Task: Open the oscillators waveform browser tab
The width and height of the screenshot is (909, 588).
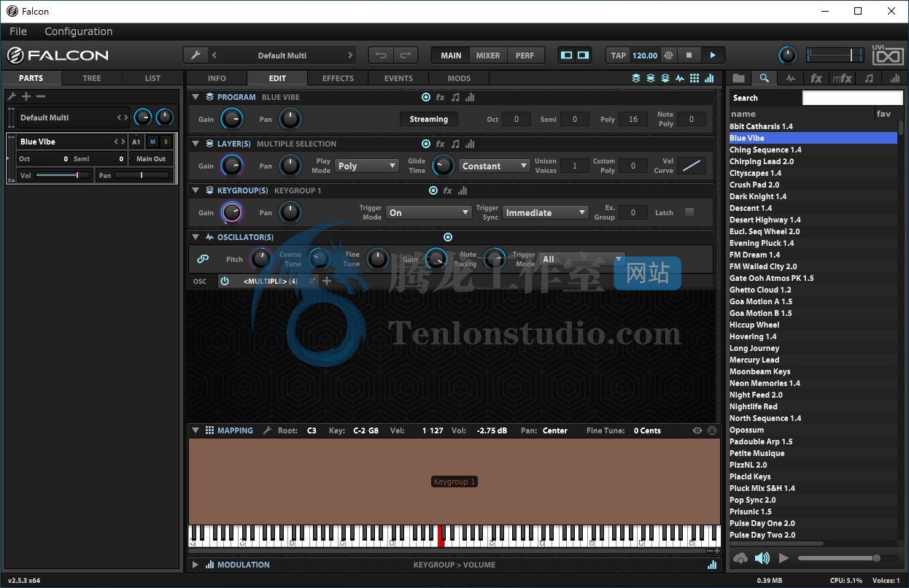Action: pos(790,78)
